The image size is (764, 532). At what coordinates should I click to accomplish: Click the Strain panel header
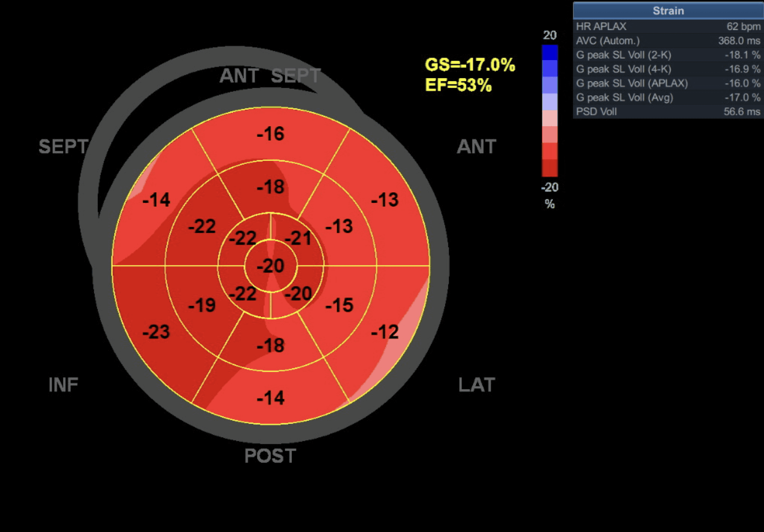668,11
